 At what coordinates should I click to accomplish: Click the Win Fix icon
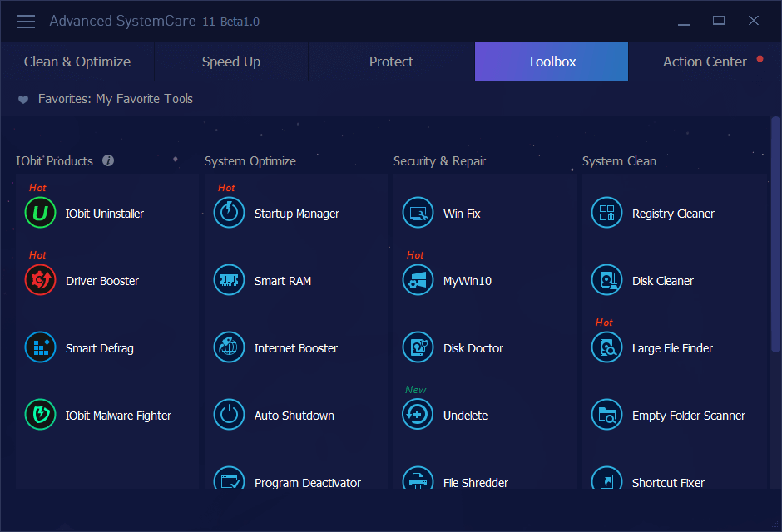418,213
